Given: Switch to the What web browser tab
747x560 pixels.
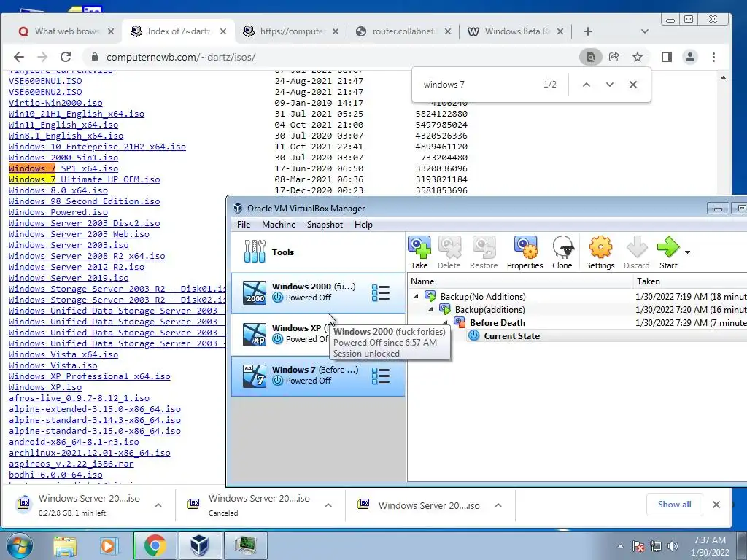Looking at the screenshot, I should [66, 31].
